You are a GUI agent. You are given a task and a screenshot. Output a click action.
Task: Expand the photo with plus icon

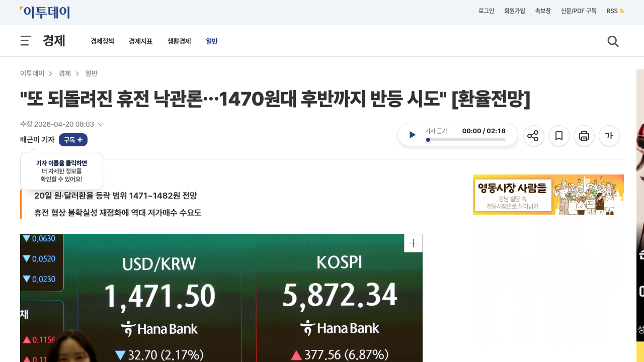pyautogui.click(x=413, y=243)
